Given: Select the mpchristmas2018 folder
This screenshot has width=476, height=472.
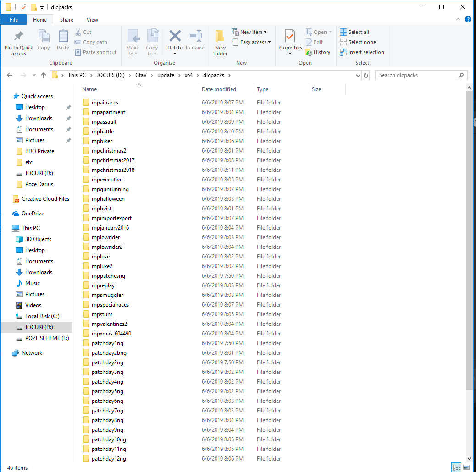Looking at the screenshot, I should 113,170.
